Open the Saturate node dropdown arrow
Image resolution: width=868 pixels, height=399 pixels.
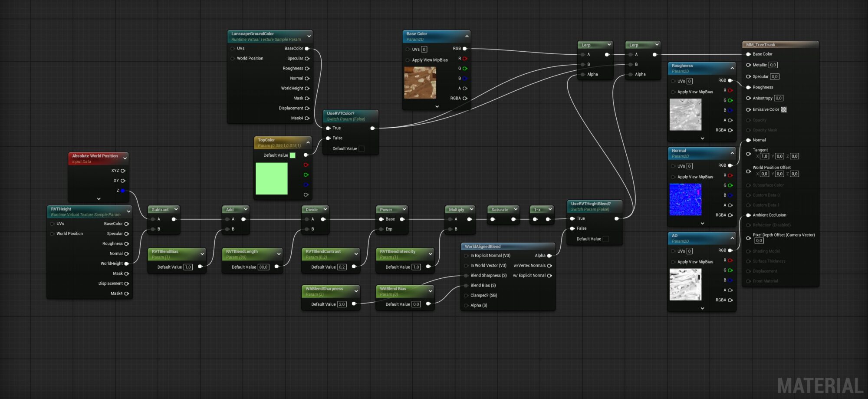[515, 209]
